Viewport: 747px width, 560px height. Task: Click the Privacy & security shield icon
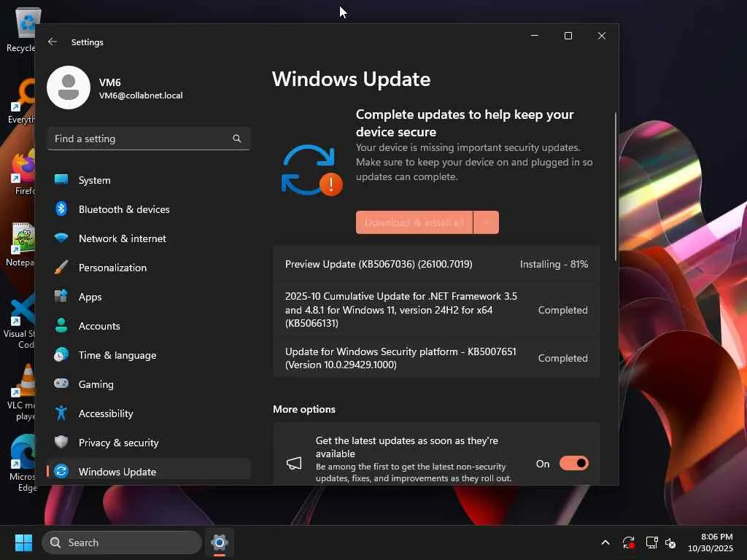[61, 442]
